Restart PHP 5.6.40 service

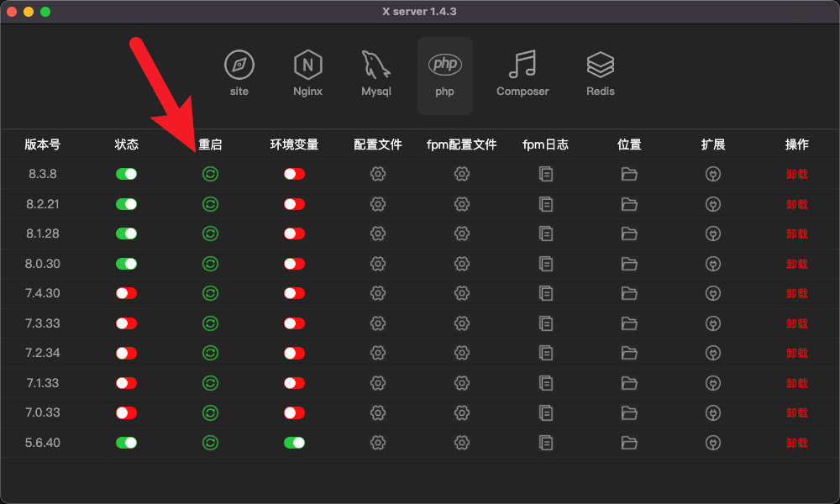tap(210, 443)
